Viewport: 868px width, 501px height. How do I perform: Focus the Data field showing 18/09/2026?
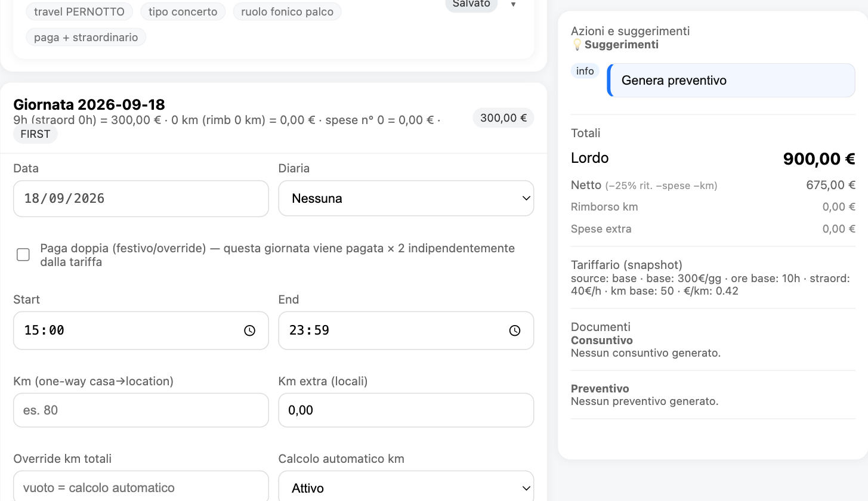pos(141,198)
